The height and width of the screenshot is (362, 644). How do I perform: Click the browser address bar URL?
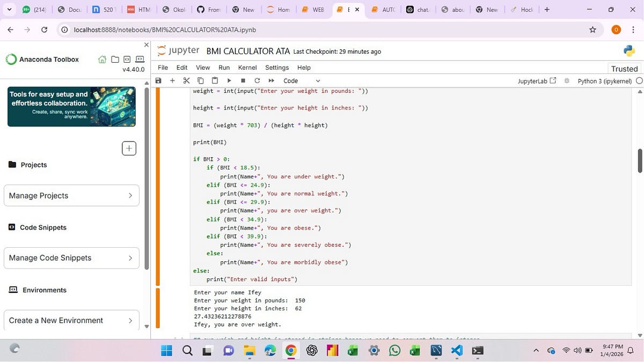(165, 29)
